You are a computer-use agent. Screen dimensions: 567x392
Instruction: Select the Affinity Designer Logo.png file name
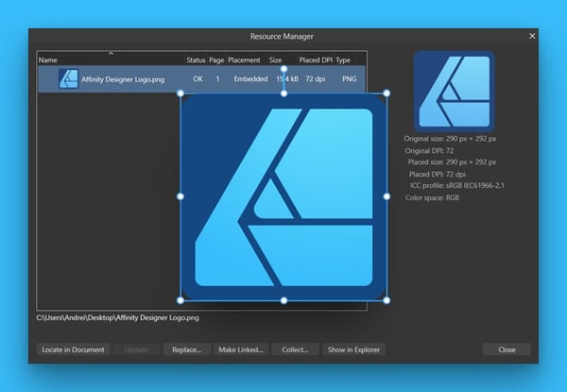(123, 79)
